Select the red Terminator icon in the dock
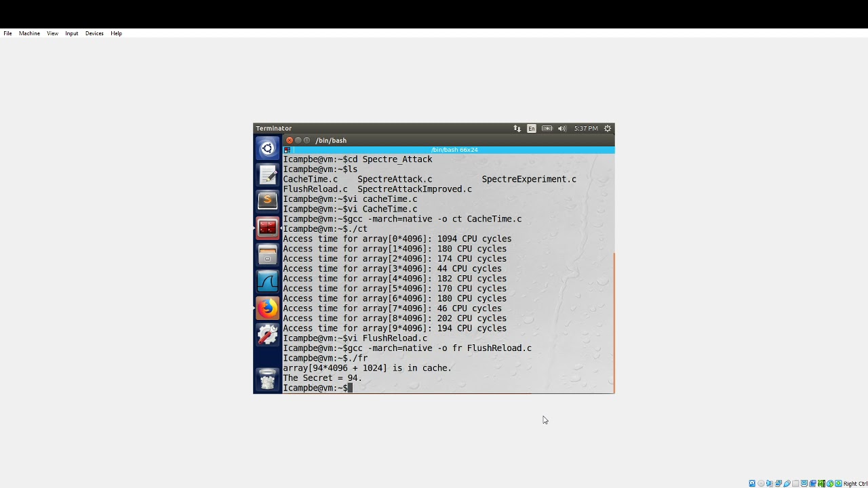The width and height of the screenshot is (868, 488). 267,228
